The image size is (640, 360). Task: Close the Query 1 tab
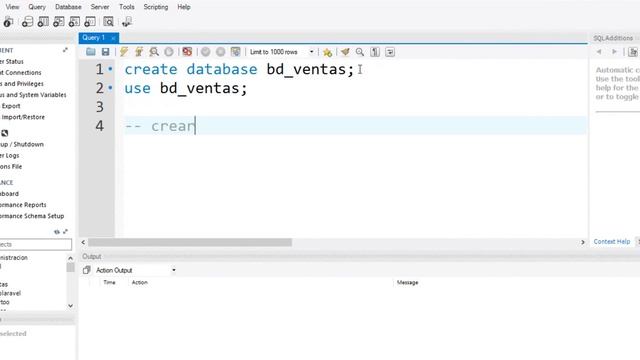coord(113,38)
